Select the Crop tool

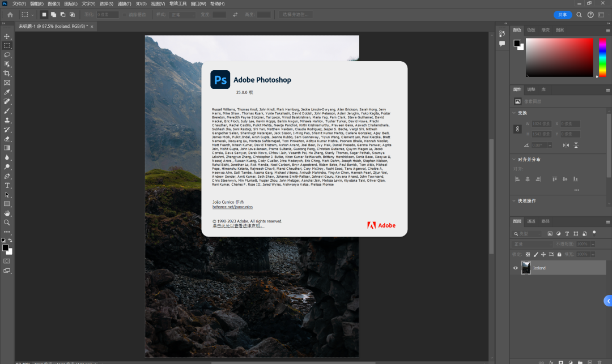(x=7, y=73)
